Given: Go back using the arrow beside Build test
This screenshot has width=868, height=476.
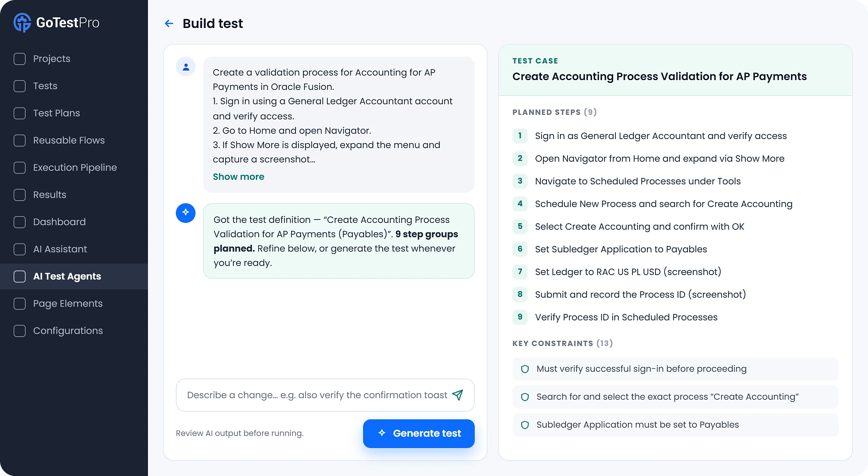Looking at the screenshot, I should [x=169, y=23].
